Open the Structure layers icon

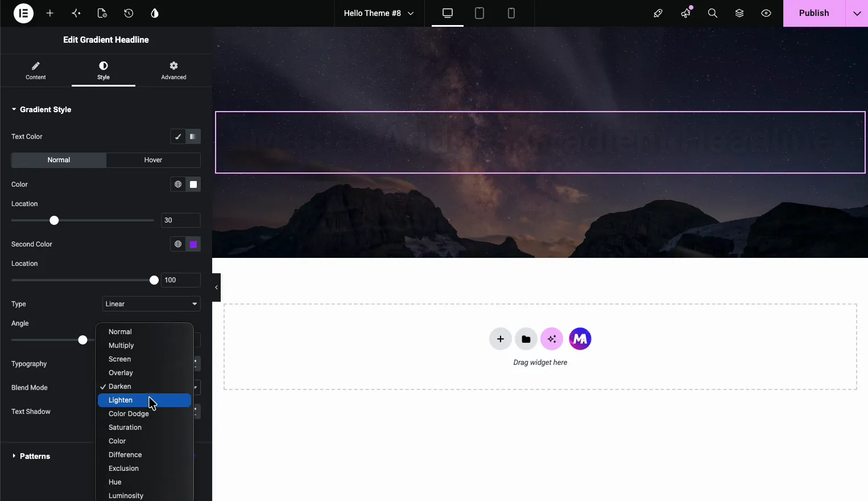click(x=739, y=13)
